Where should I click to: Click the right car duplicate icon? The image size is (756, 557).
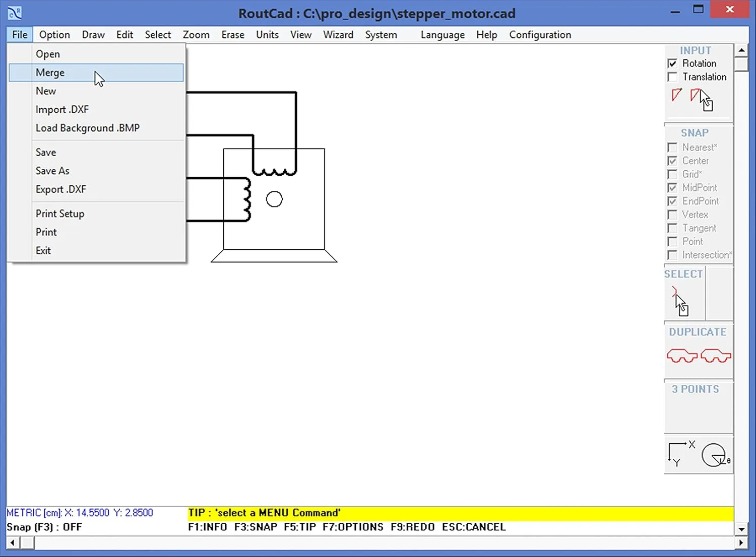[715, 355]
